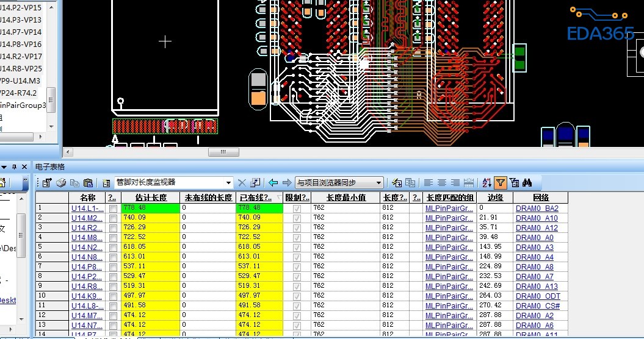This screenshot has height=339, width=644.
Task: Open the panel options dropdown arrow beside pin
Action: [x=4, y=167]
